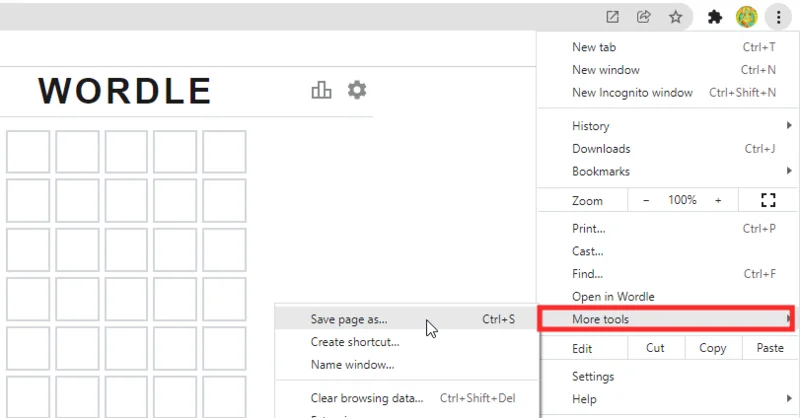
Task: Click the WORDLE title heading
Action: [124, 91]
